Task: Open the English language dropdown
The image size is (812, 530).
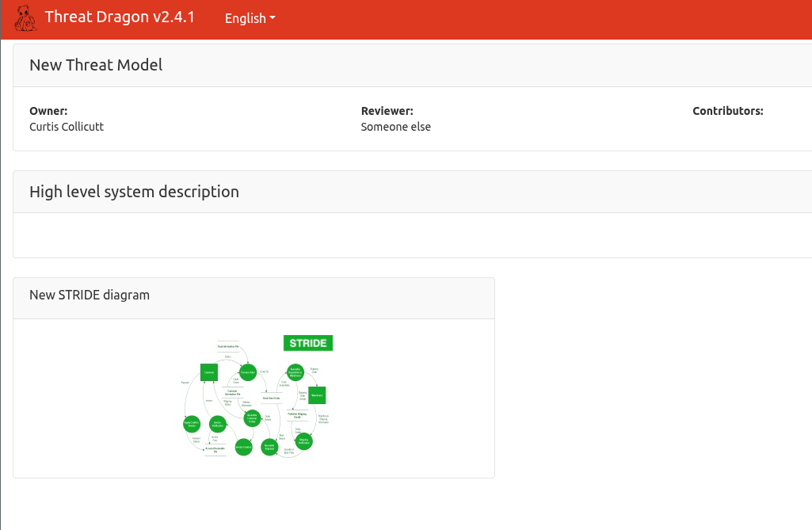Action: click(250, 18)
